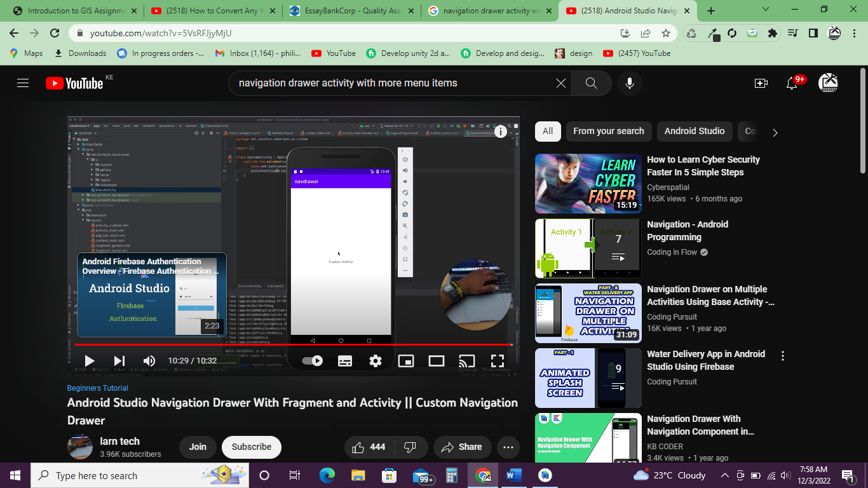Toggle theater mode
The width and height of the screenshot is (868, 488).
point(437,361)
